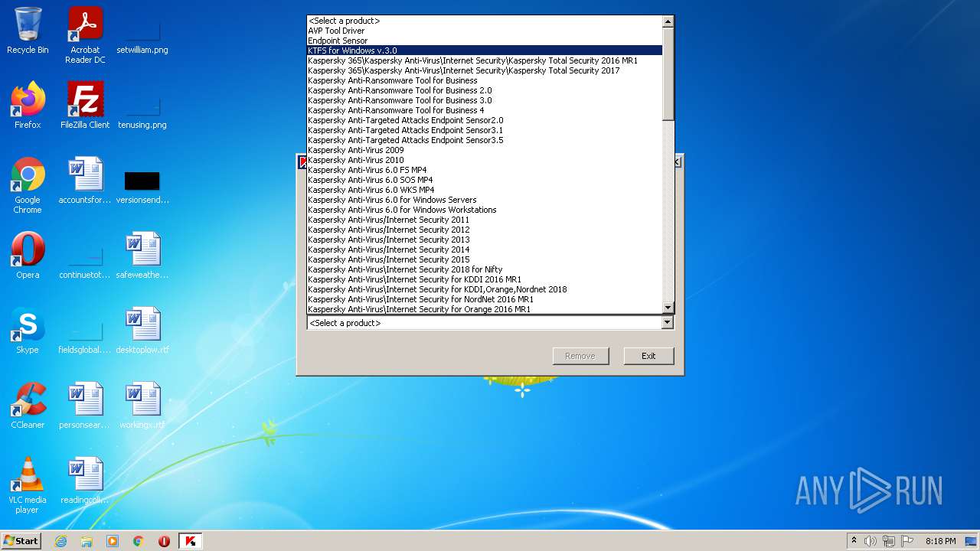The height and width of the screenshot is (551, 980).
Task: Open Firefox desktop shortcut
Action: point(28,106)
